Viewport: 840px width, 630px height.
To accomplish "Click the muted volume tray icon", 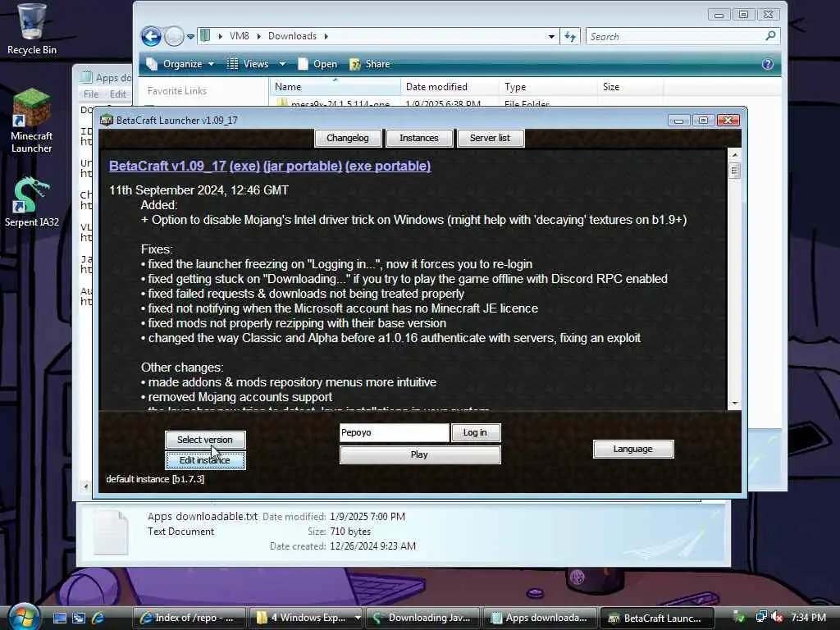I will click(x=778, y=618).
